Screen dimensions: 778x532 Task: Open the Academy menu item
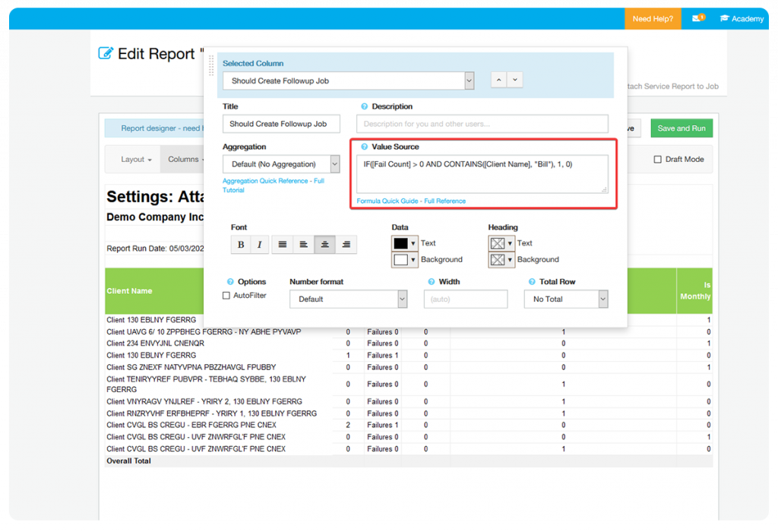click(x=742, y=19)
